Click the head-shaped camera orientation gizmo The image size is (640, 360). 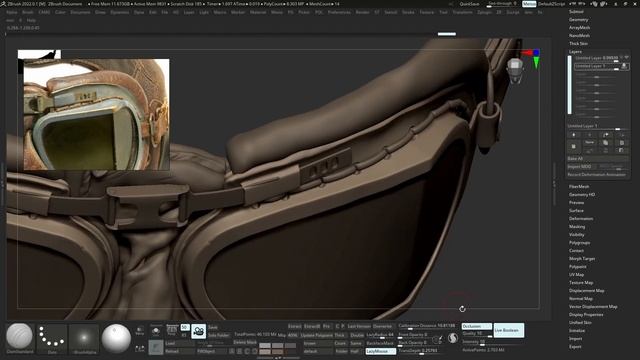[x=514, y=70]
